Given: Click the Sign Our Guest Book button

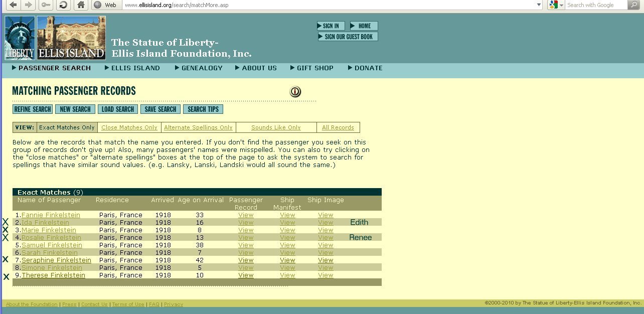Looking at the screenshot, I should [x=348, y=37].
